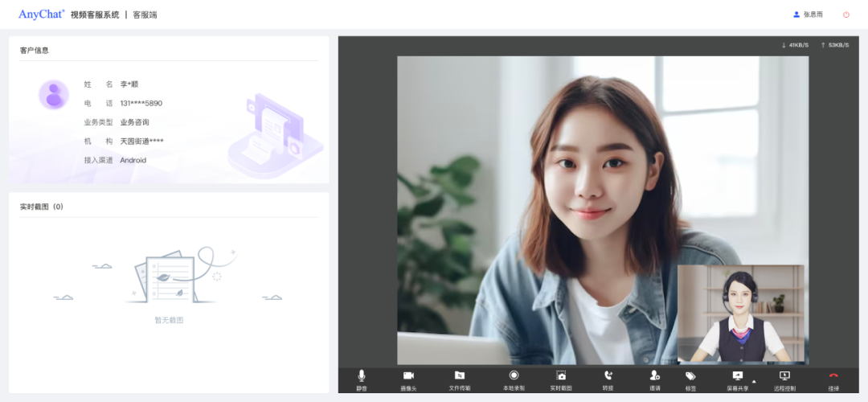This screenshot has width=868, height=402.
Task: Open the tag (标签) tool
Action: pos(690,379)
